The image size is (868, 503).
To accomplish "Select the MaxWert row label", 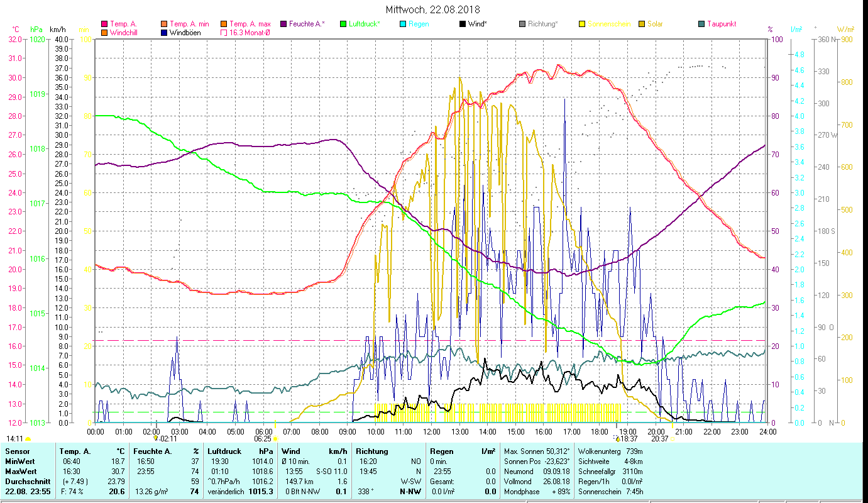I will point(21,472).
